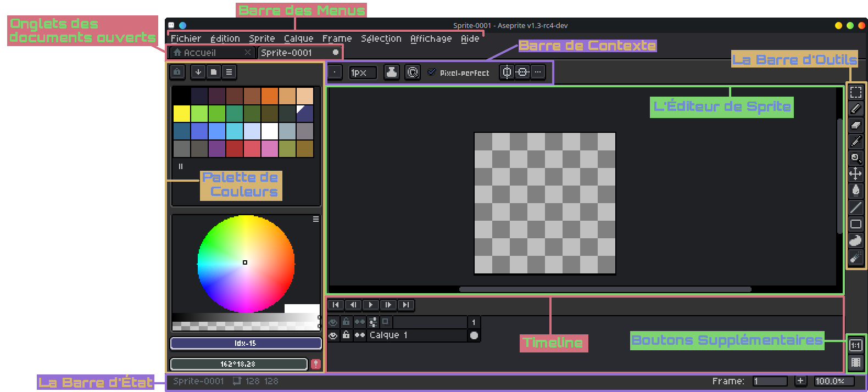
Task: Open the 100.0% zoom dropdown
Action: [834, 381]
